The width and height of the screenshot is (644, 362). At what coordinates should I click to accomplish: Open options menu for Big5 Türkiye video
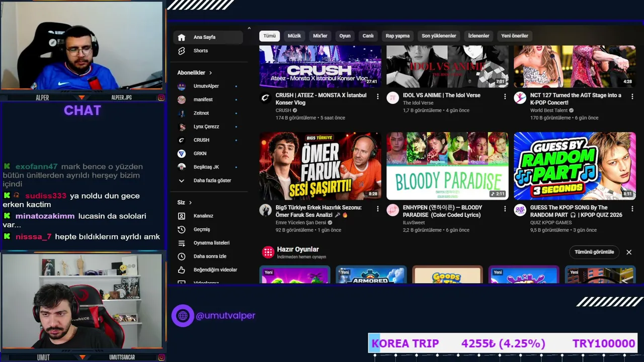point(377,209)
